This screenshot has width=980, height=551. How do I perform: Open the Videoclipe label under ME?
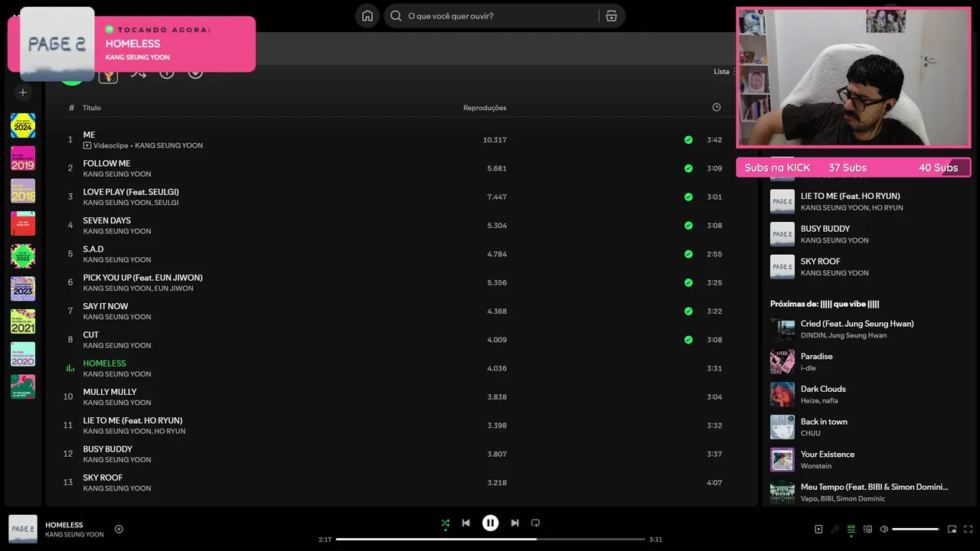click(x=106, y=145)
